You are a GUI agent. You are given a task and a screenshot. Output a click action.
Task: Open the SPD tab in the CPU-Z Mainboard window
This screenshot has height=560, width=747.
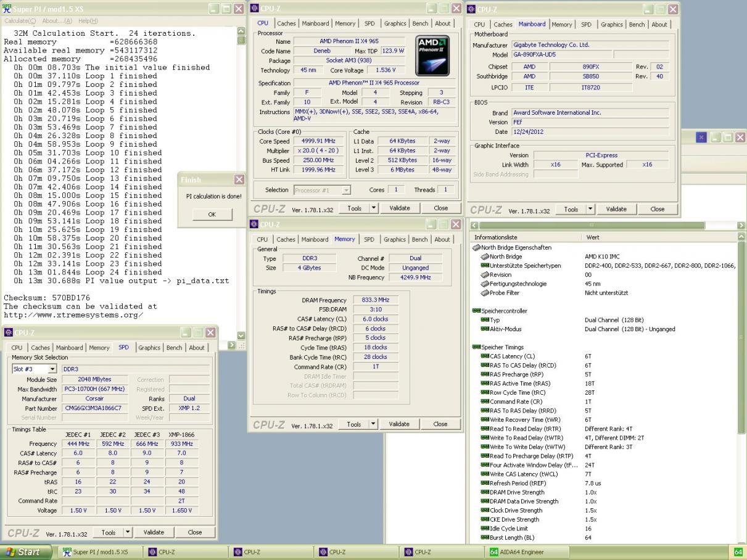[586, 25]
